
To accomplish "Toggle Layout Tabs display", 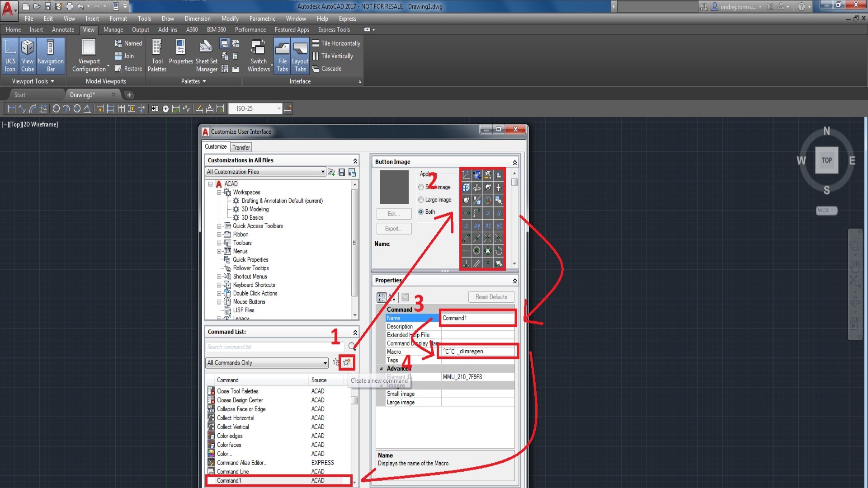I will 300,56.
